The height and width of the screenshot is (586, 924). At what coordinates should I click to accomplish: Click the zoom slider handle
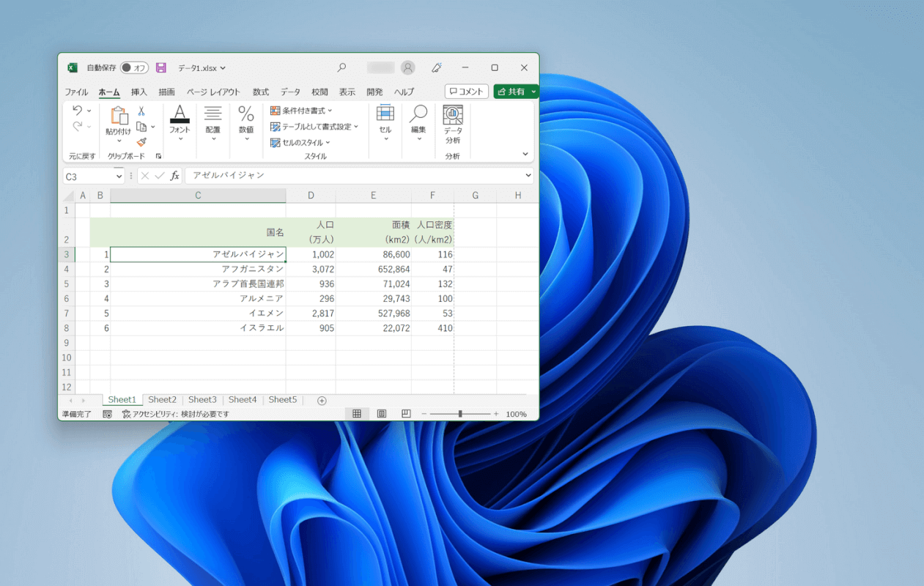460,414
